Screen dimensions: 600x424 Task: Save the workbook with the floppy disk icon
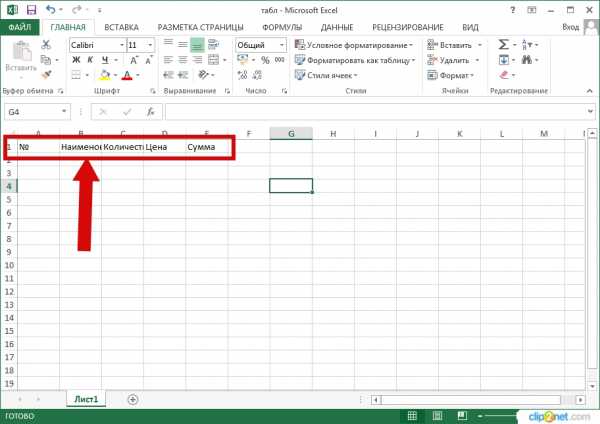31,10
